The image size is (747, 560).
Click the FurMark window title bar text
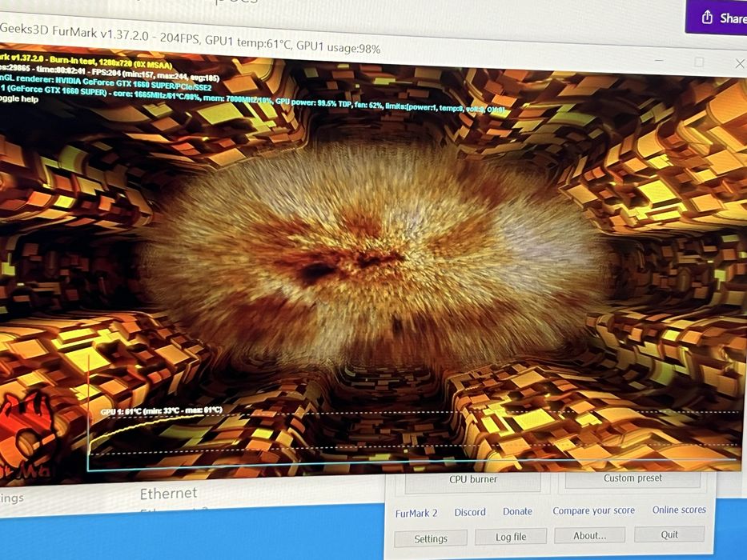190,38
